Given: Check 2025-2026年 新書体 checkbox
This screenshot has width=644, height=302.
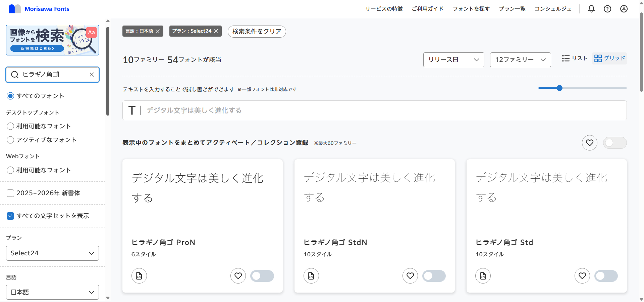Looking at the screenshot, I should point(10,193).
